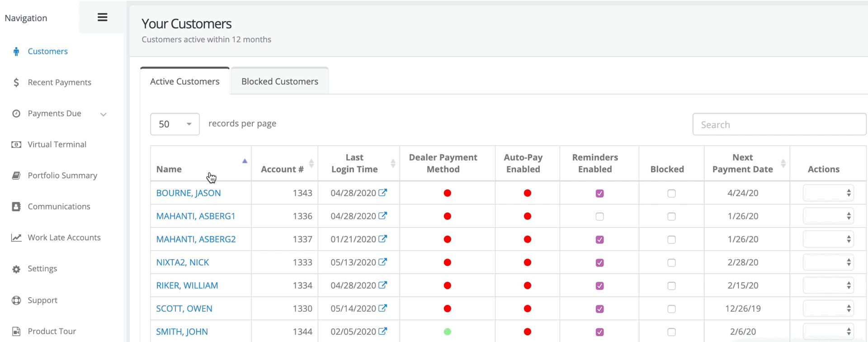Screen dimensions: 868x342
Task: Click the Work Late Accounts chart icon
Action: [16, 238]
